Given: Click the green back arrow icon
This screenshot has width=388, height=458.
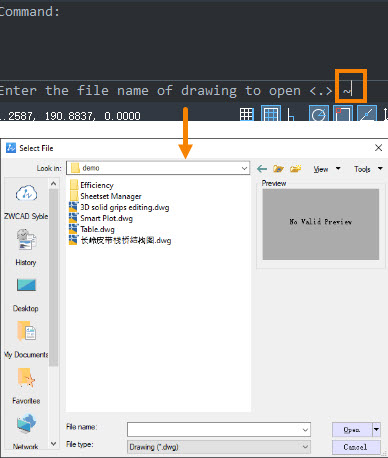Looking at the screenshot, I should coord(262,169).
